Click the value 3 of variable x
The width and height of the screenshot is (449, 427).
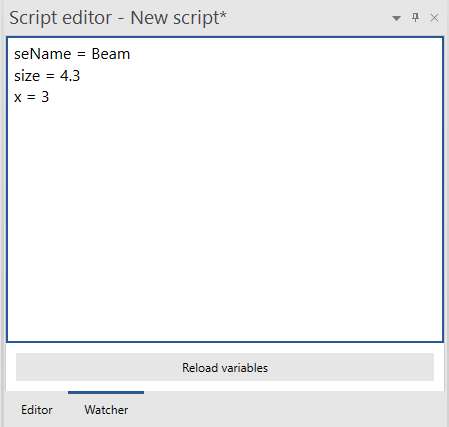coord(45,97)
